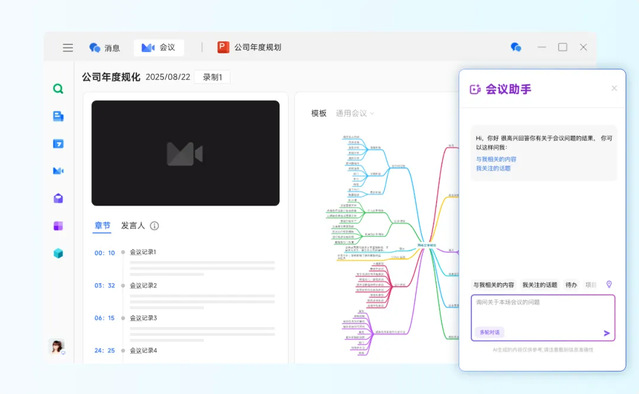Click the blue chat bubble icon near window controls
This screenshot has width=639, height=394.
coord(516,47)
